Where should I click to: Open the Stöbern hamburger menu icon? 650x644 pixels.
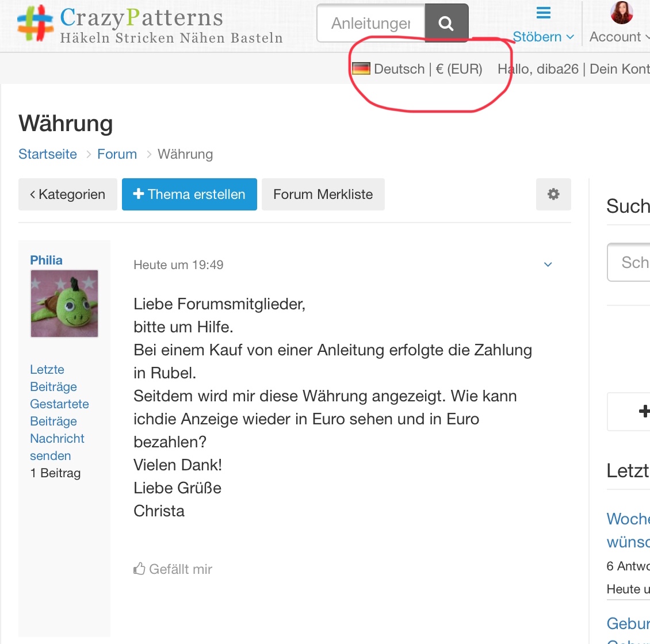coord(543,13)
